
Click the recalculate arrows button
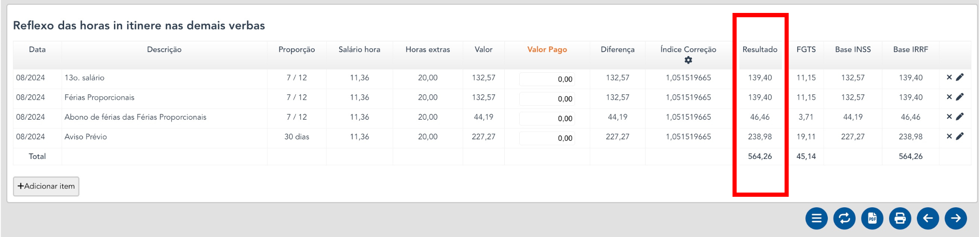(x=845, y=218)
